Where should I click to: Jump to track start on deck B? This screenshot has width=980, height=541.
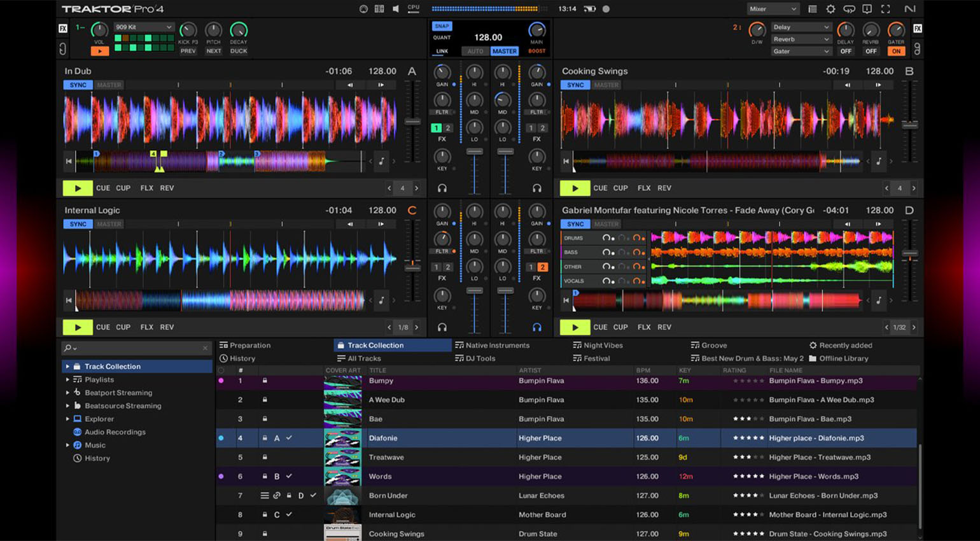tap(566, 162)
